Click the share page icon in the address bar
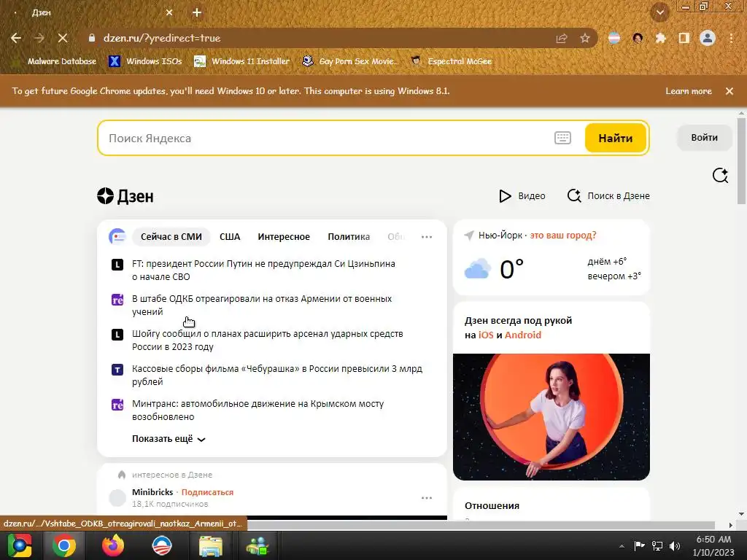The height and width of the screenshot is (560, 747). pos(562,38)
